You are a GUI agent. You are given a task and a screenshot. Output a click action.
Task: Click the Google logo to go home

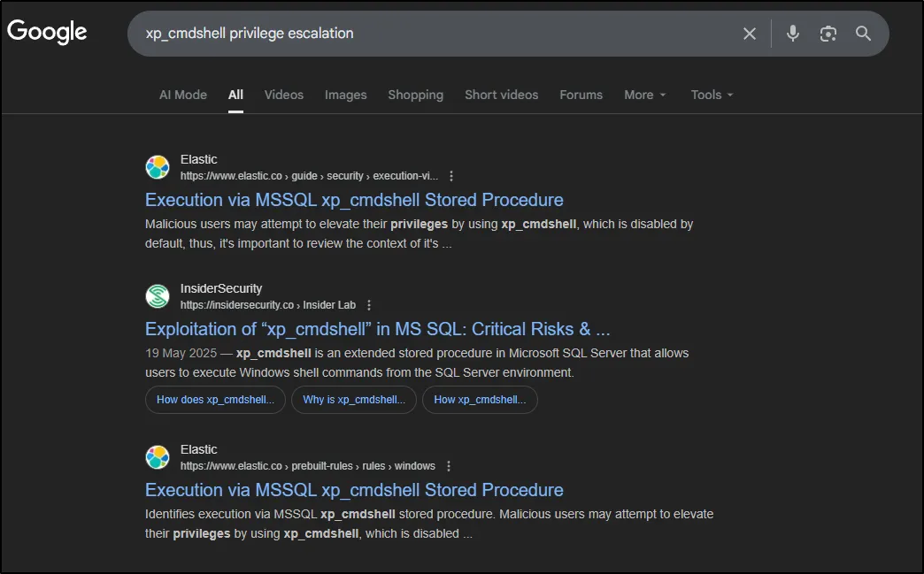46,31
